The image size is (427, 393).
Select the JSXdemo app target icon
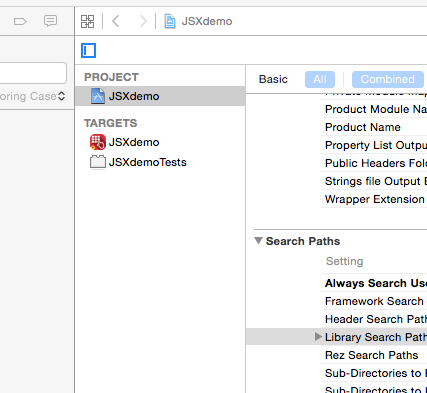click(x=98, y=142)
